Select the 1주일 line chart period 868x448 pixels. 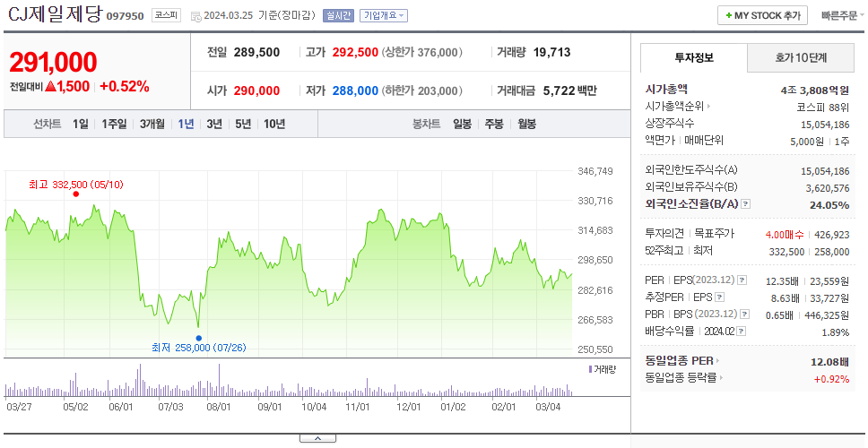click(114, 124)
